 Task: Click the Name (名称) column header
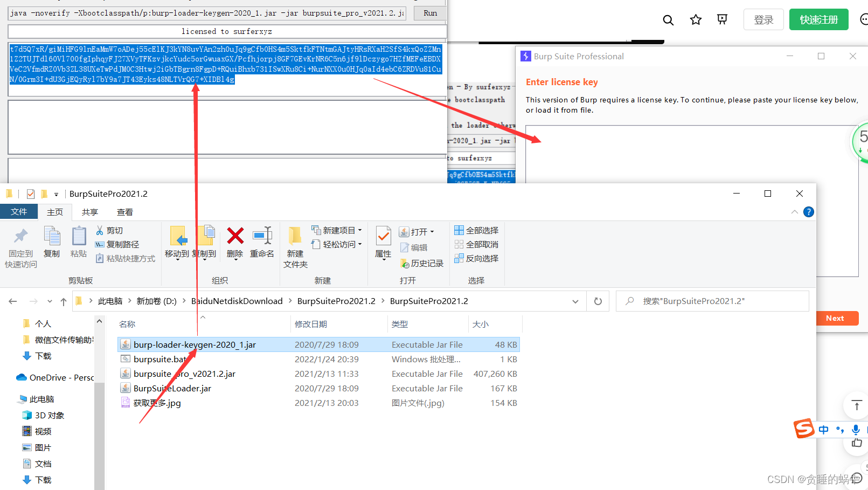coord(127,324)
